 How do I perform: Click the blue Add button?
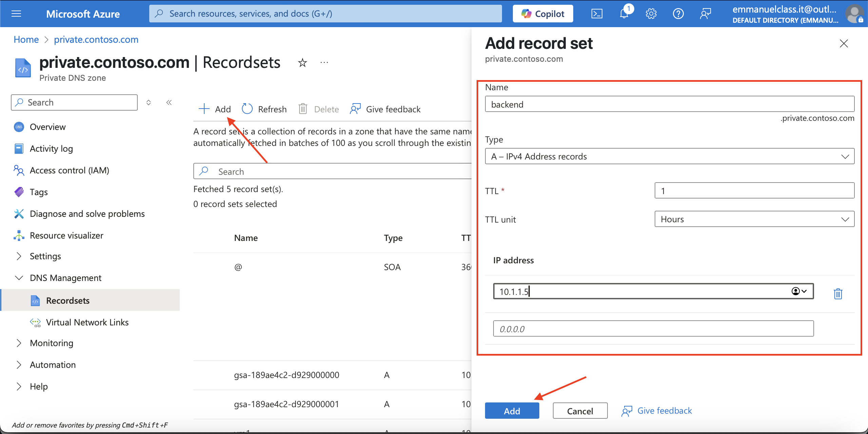(x=512, y=411)
